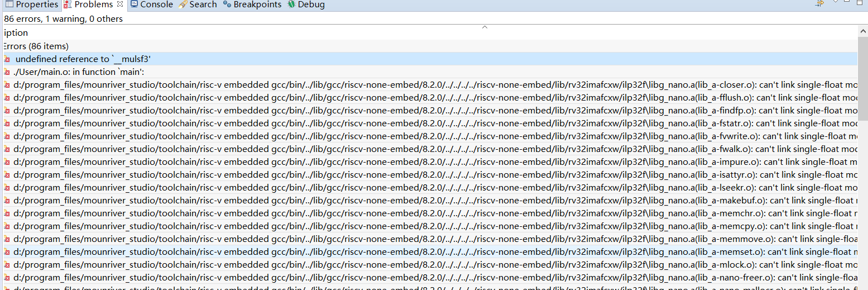Open the Console tab
The height and width of the screenshot is (290, 868).
pos(156,4)
